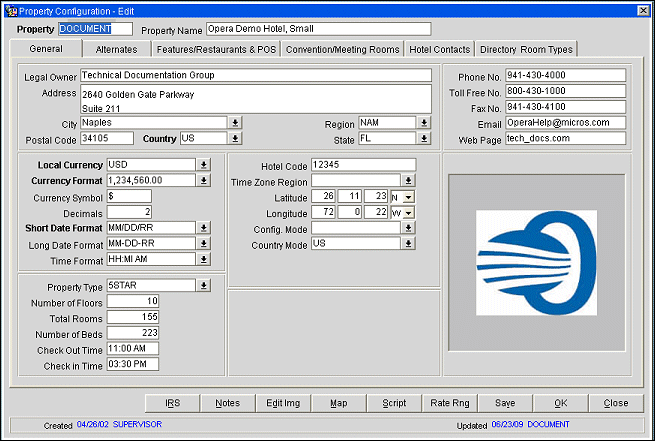Viewport: 655px width, 441px height.
Task: Open the Map button
Action: [338, 403]
